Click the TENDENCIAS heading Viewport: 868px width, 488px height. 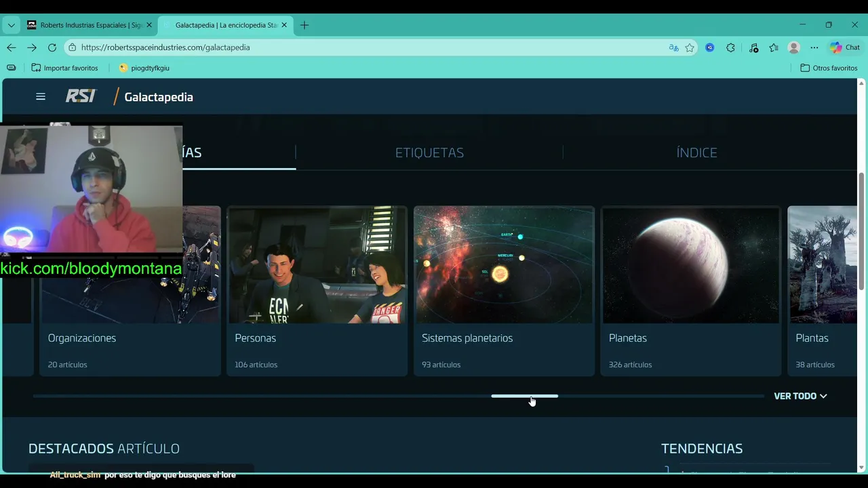702,449
